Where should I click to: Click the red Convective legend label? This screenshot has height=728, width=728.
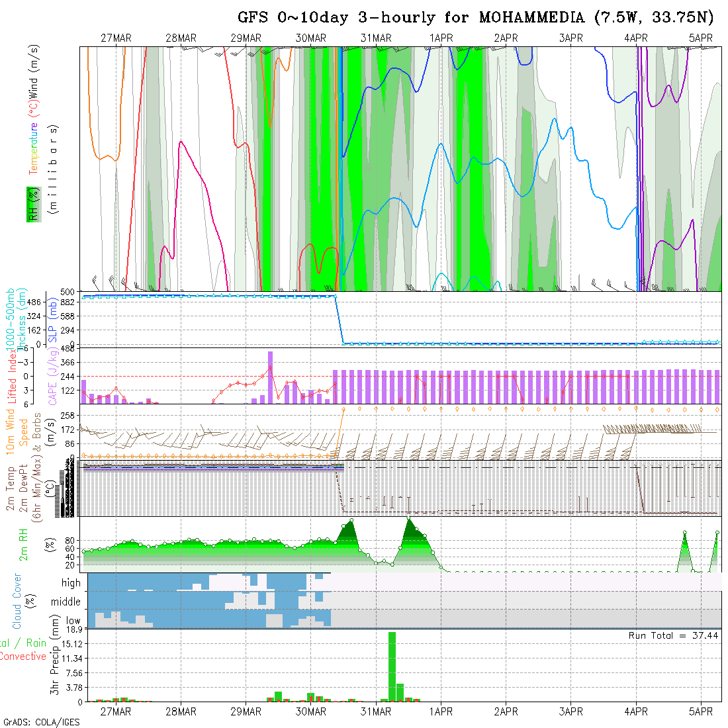[x=23, y=657]
